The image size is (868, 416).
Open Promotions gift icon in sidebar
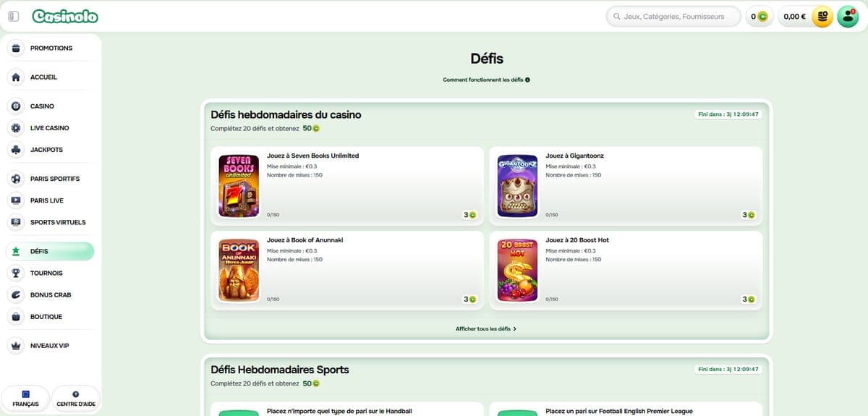coord(16,48)
